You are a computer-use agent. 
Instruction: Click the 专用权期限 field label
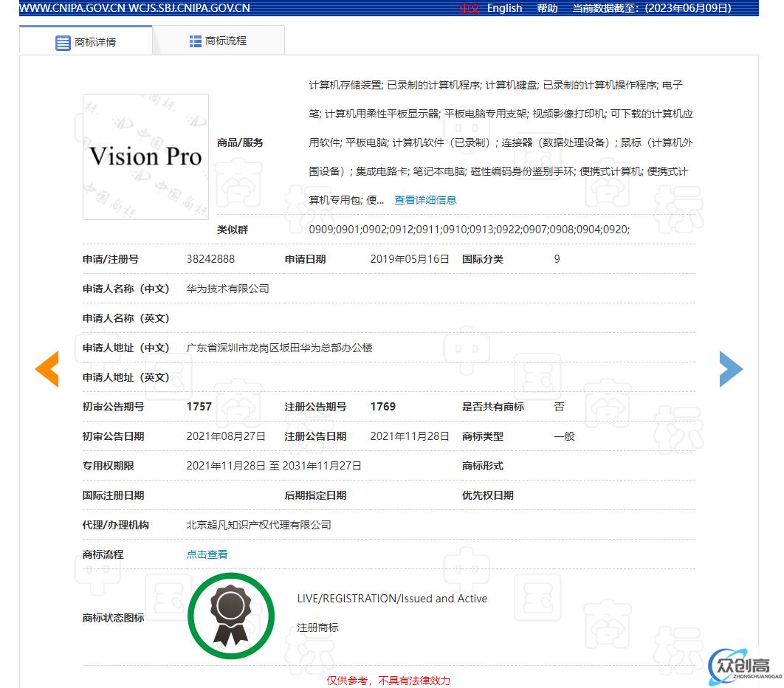(x=108, y=466)
